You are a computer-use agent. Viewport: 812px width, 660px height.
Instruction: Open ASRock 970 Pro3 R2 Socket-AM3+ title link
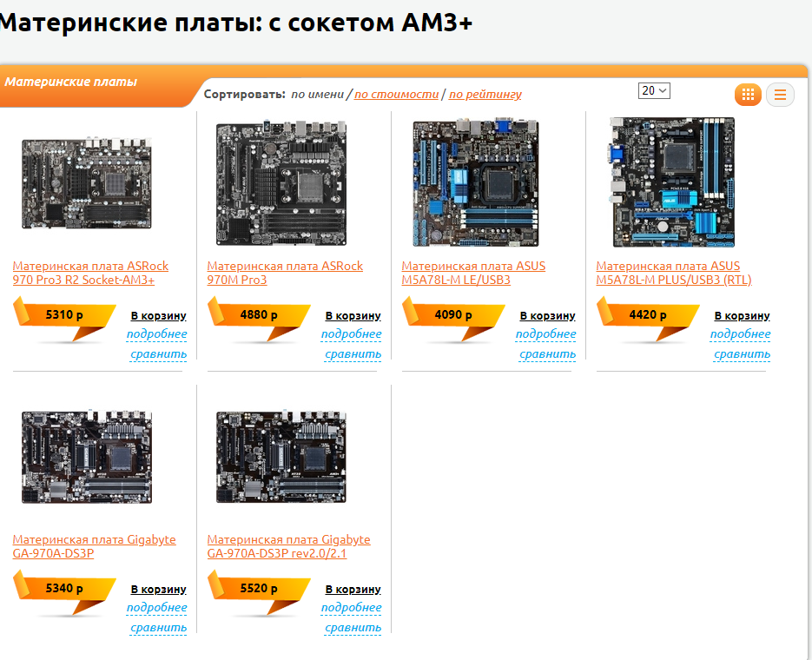coord(90,273)
